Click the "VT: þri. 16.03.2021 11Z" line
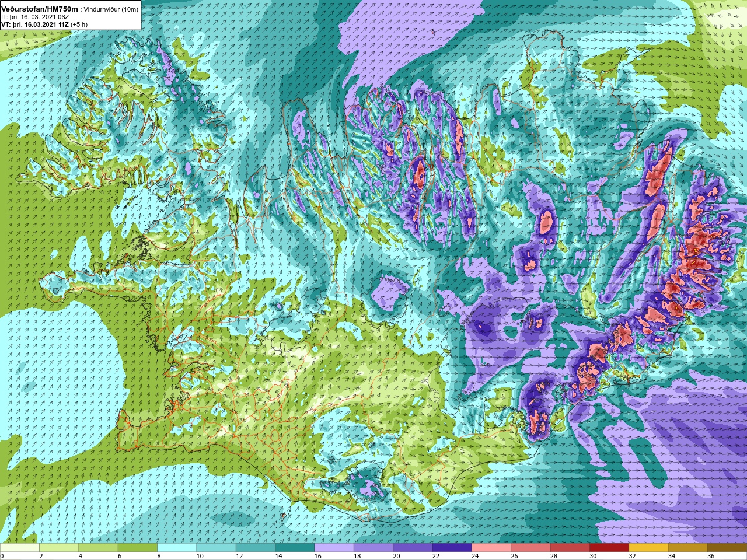This screenshot has height=560, width=747. (x=35, y=25)
